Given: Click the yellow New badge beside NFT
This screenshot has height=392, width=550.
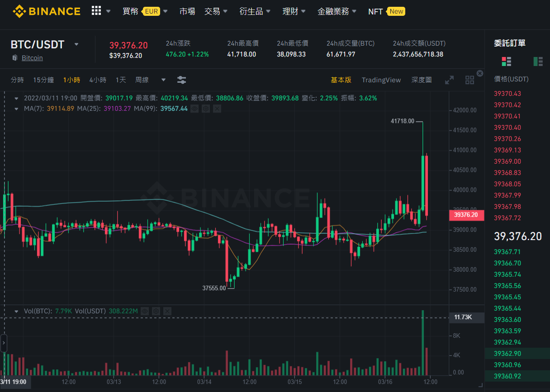Looking at the screenshot, I should click(396, 11).
